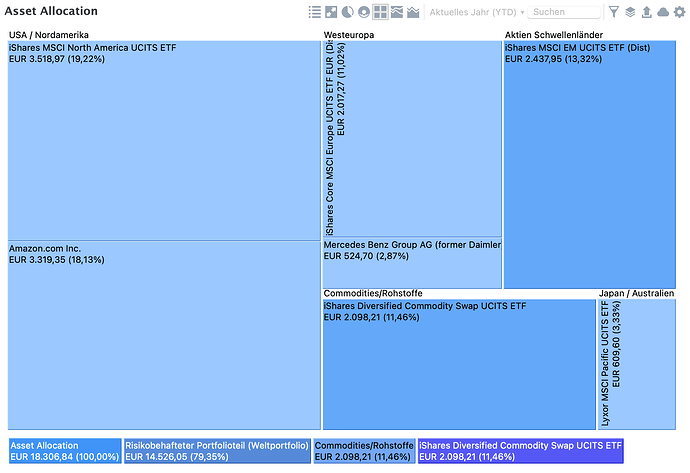This screenshot has height=473, width=690.
Task: Show the donut chart view
Action: click(364, 12)
